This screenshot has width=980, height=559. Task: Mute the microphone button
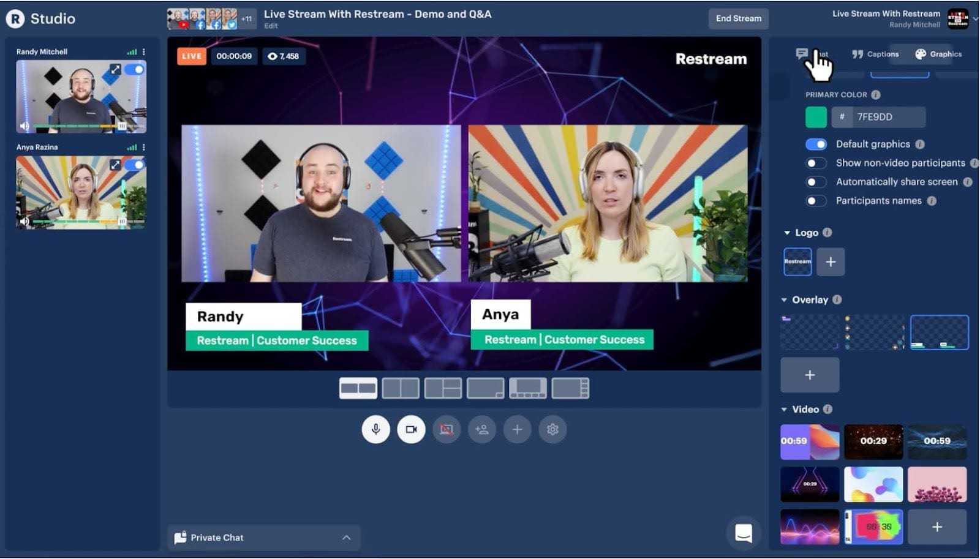point(375,430)
